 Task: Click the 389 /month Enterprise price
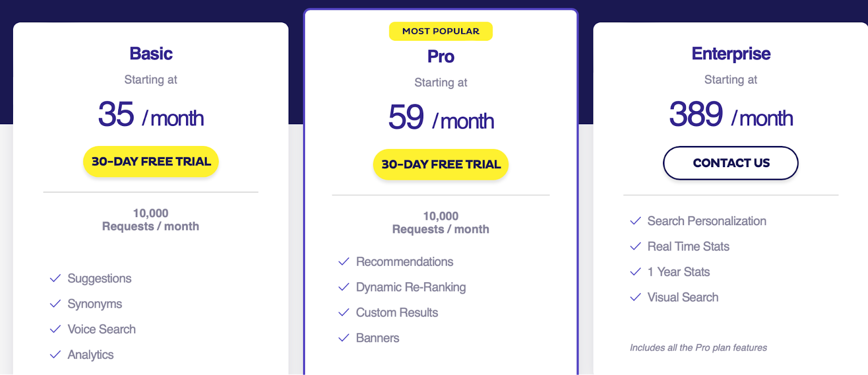[x=731, y=115]
